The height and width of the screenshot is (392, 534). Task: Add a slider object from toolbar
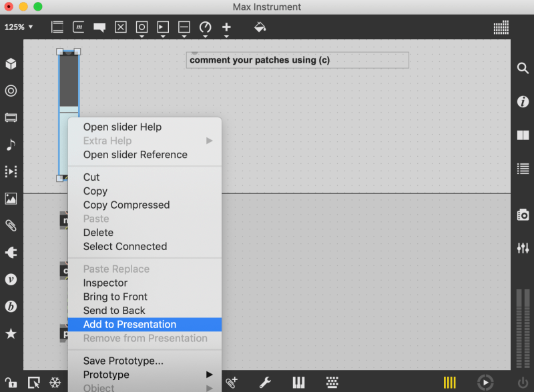tap(184, 27)
